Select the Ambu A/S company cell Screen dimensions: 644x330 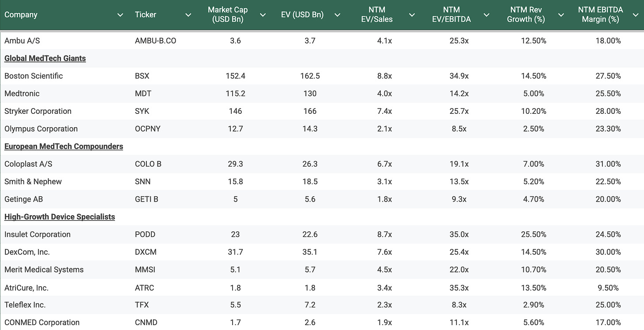click(x=22, y=41)
